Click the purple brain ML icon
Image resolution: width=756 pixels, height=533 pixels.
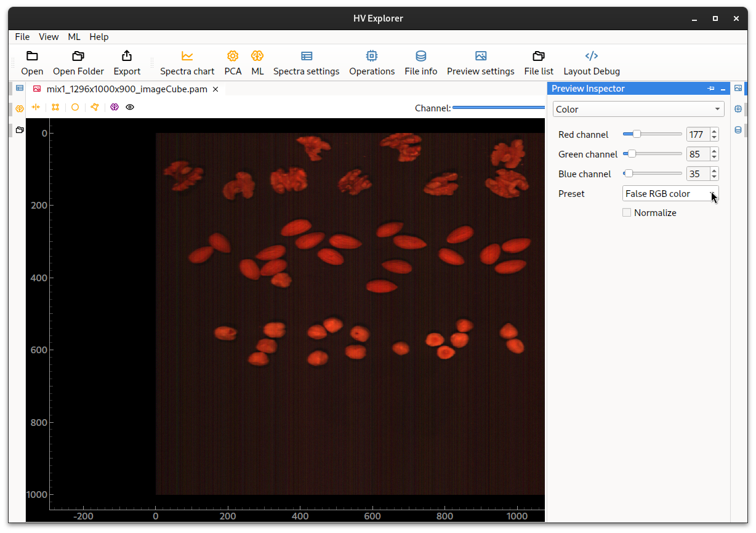[x=115, y=107]
